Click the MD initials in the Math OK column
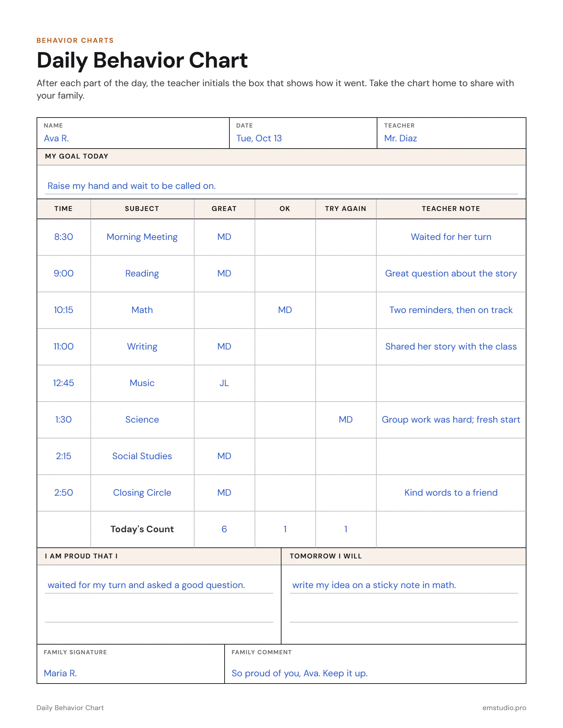This screenshot has height=728, width=563. click(285, 310)
